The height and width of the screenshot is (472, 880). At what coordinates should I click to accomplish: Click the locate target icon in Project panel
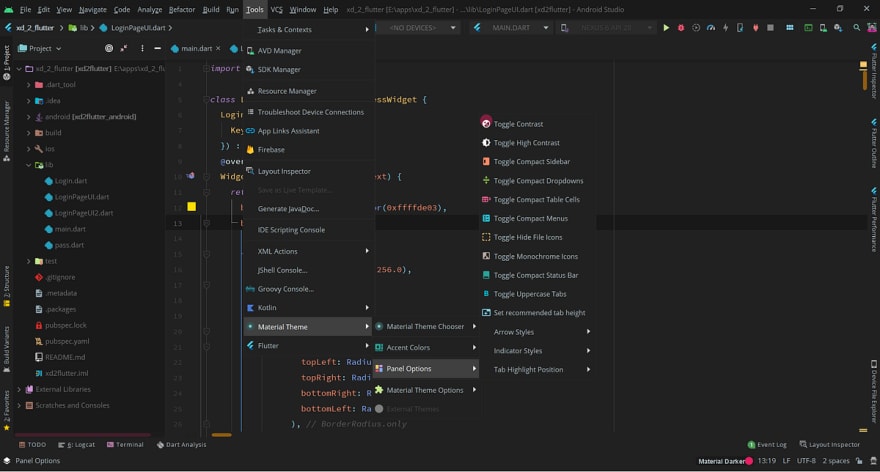pos(109,48)
